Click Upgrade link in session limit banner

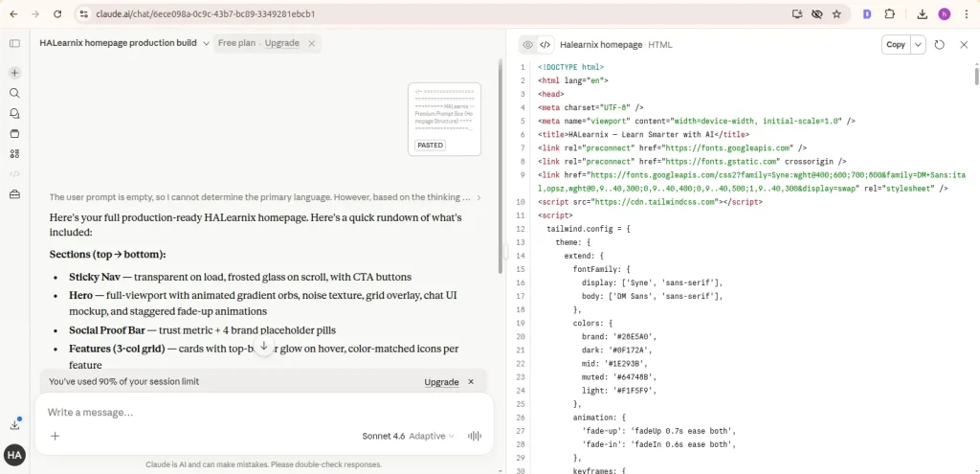coord(441,382)
